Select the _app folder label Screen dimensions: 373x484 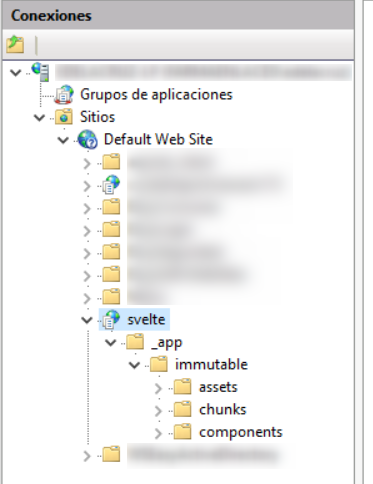(167, 343)
